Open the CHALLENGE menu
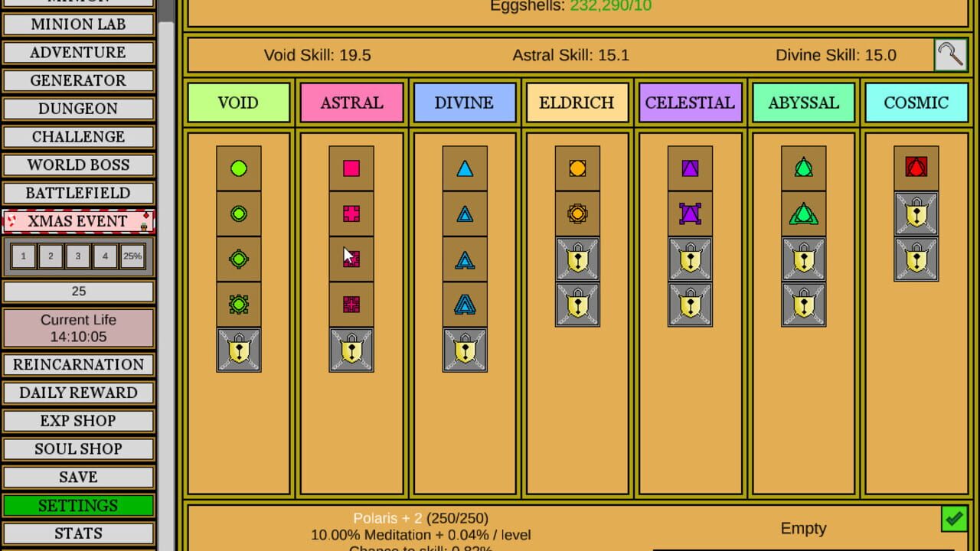The image size is (980, 551). 78,136
